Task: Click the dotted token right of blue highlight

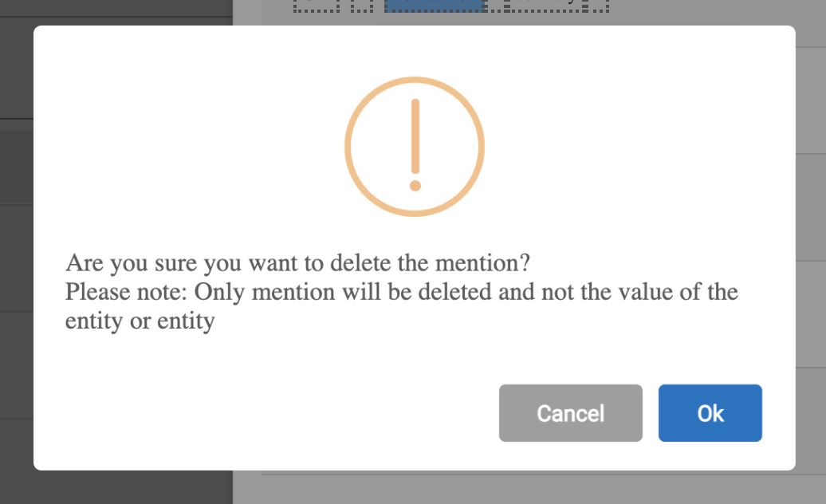Action: tap(549, 6)
